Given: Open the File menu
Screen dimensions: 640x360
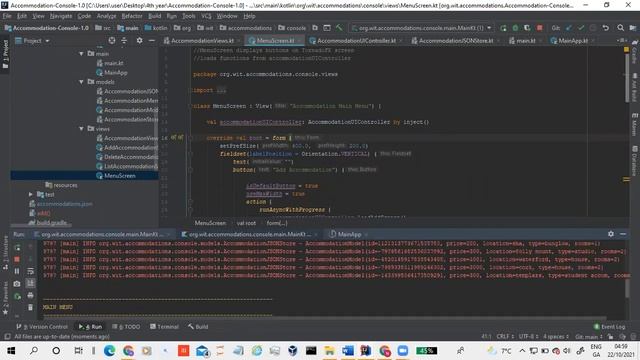Looking at the screenshot, I should click(7, 16).
